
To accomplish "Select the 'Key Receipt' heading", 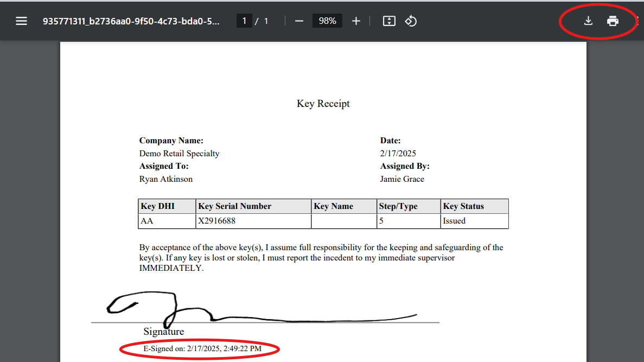I will 323,104.
